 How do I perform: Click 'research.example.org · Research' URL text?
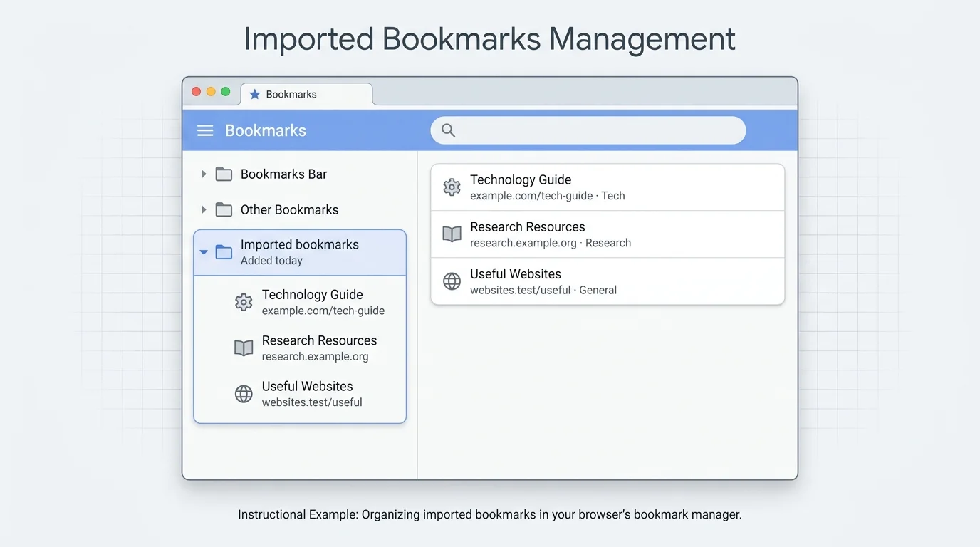click(x=551, y=243)
